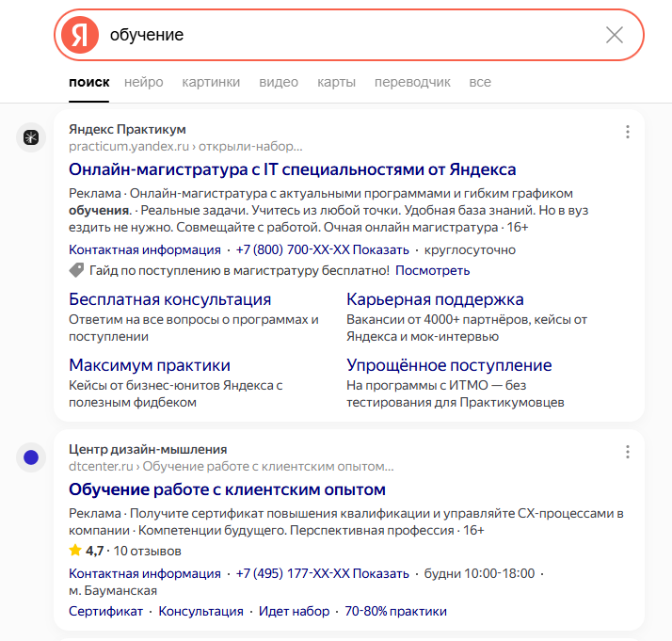Open Онлайн-магистратура с IT специальностями headline
The width and height of the screenshot is (672, 641).
click(x=293, y=169)
